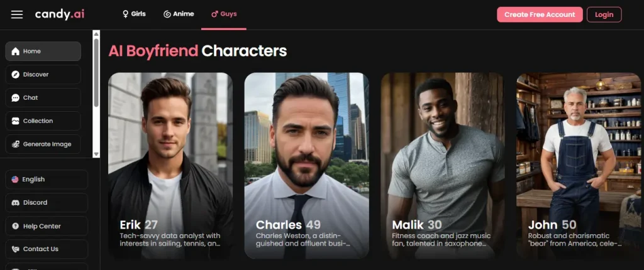Open the candy.ai logo link

tap(60, 14)
